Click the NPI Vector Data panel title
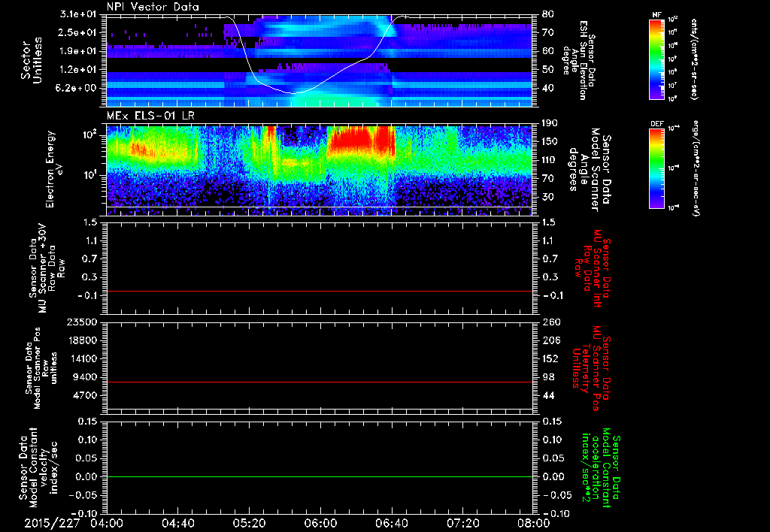The width and height of the screenshot is (770, 532). (153, 7)
